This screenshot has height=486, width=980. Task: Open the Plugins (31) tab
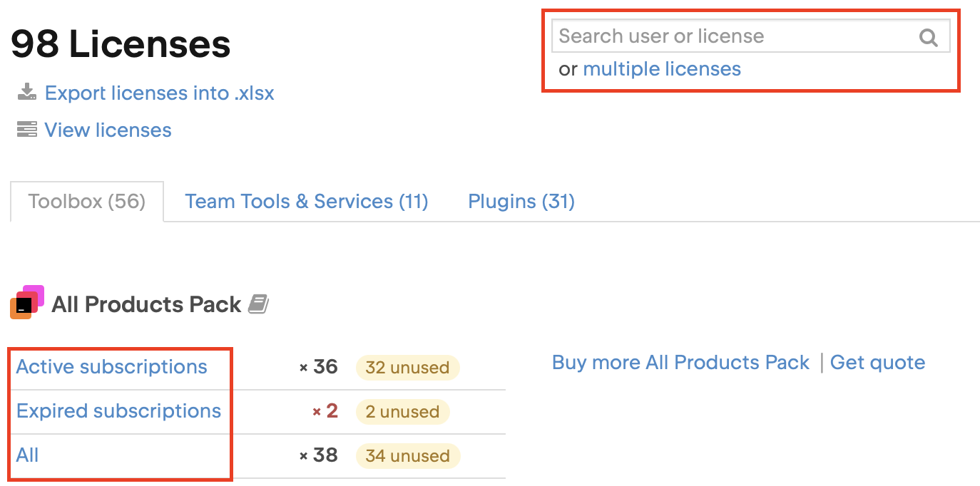pyautogui.click(x=521, y=202)
